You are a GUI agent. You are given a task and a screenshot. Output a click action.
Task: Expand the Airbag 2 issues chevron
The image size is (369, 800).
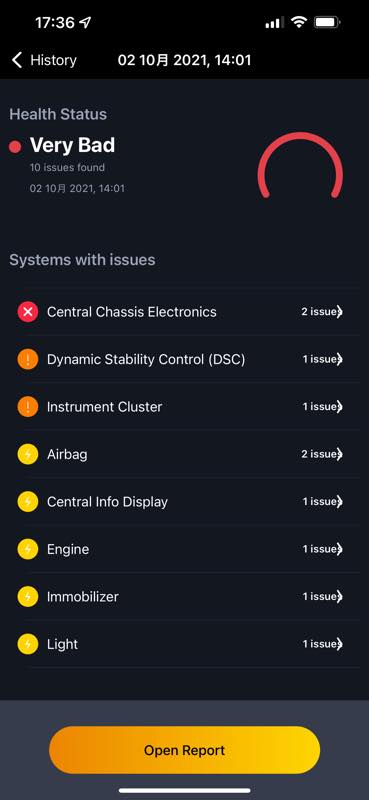pos(339,454)
